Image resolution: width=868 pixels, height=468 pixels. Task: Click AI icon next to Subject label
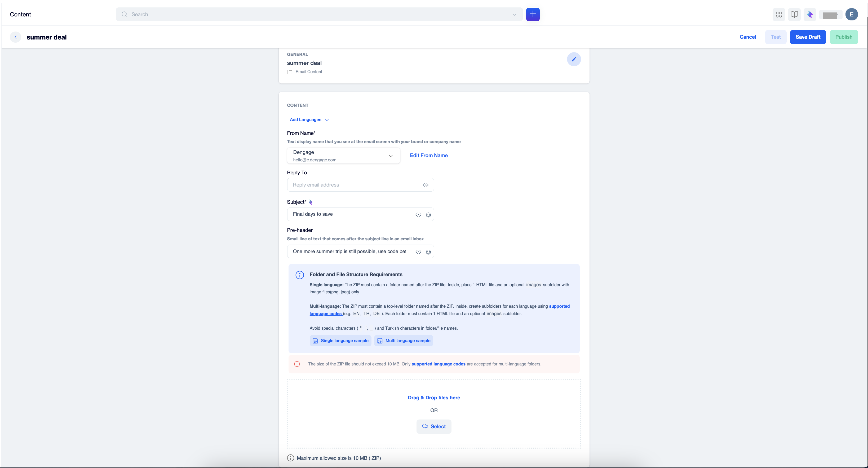pos(310,202)
